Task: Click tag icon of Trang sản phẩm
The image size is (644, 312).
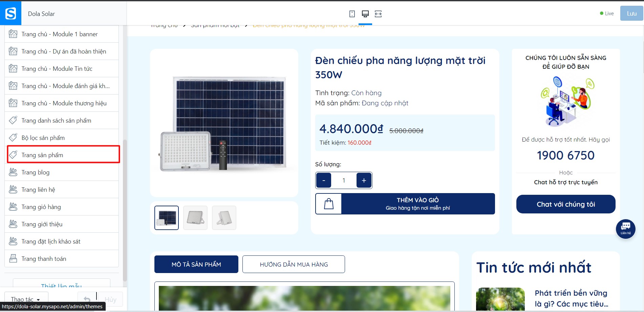Action: (13, 155)
